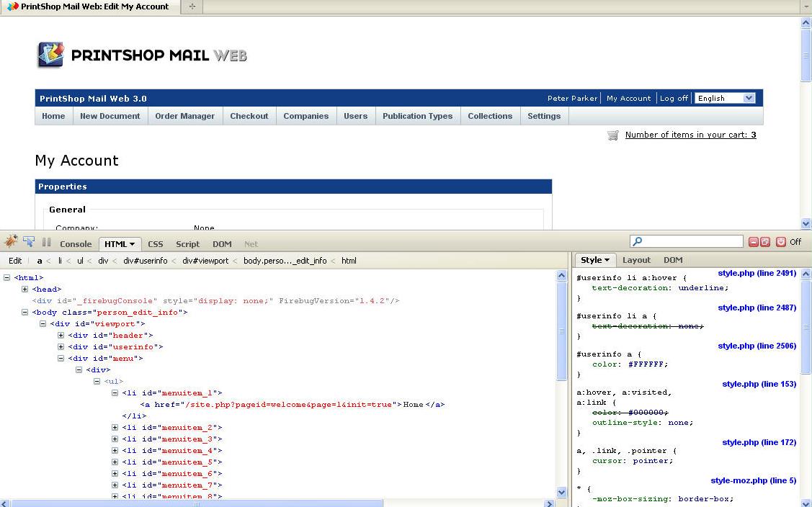The image size is (812, 507).
Task: Expand the menuitem_3 node
Action: click(x=115, y=439)
